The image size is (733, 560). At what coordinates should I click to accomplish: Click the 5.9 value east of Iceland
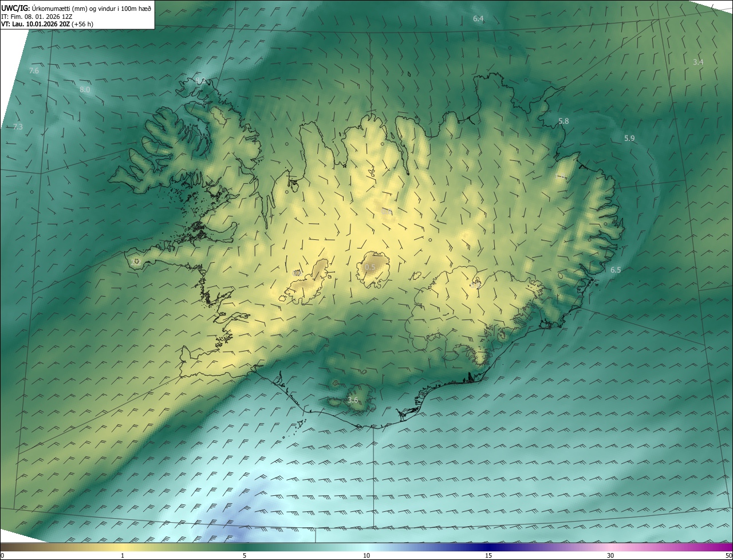click(629, 139)
